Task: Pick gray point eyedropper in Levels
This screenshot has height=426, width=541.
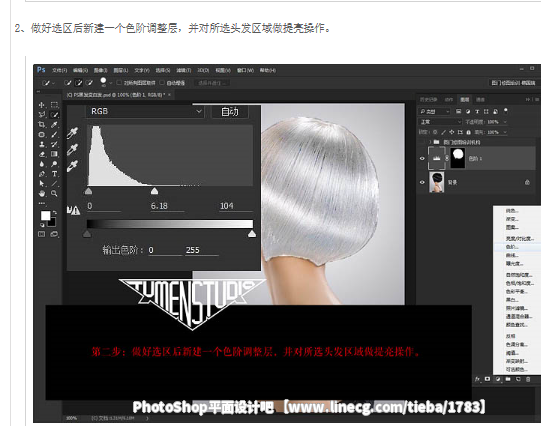Action: 72,149
